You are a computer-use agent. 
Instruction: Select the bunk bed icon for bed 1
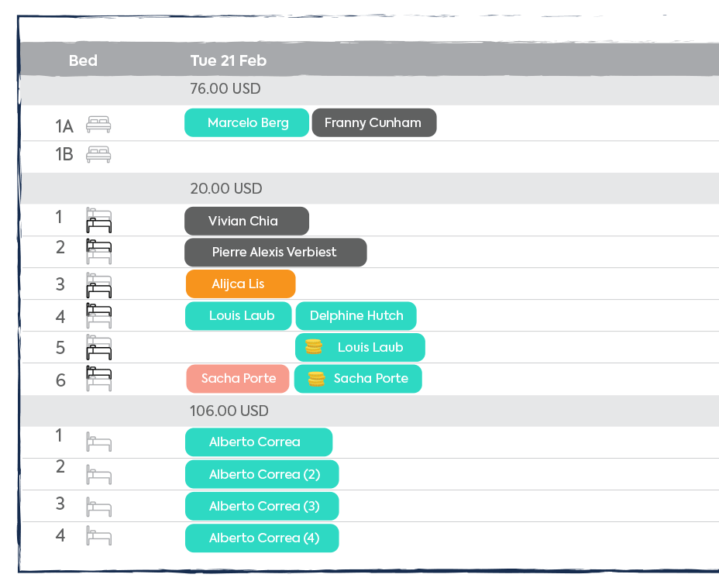[x=98, y=220]
